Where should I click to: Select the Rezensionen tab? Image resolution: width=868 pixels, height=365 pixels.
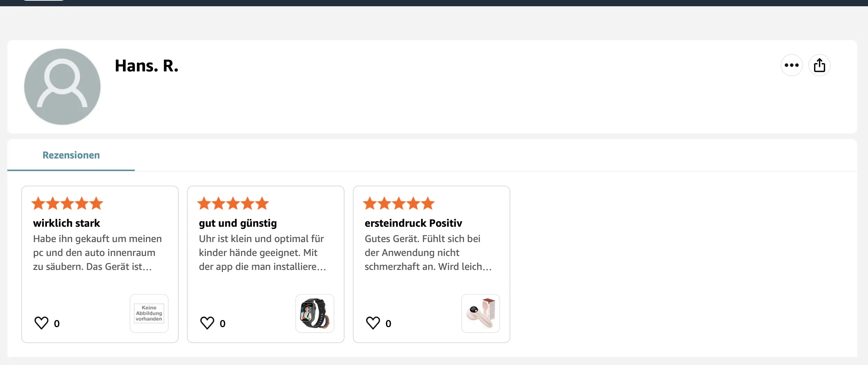[71, 155]
